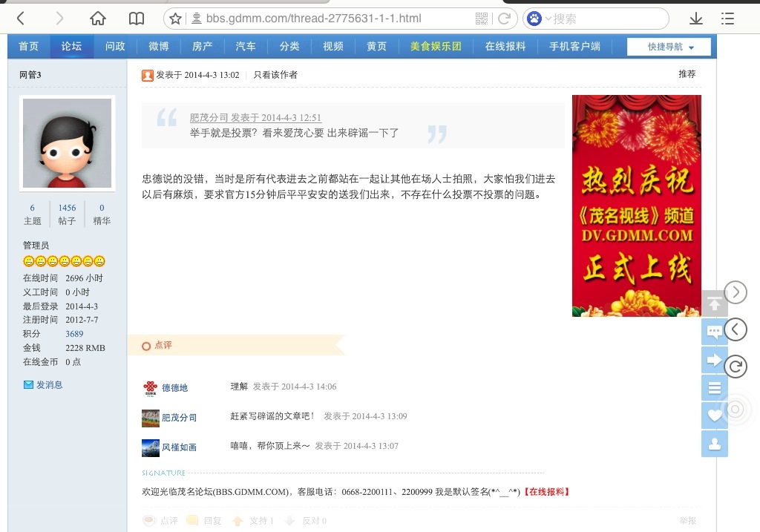Expand the 快捷导航 dropdown
This screenshot has height=532, width=760.
(669, 47)
